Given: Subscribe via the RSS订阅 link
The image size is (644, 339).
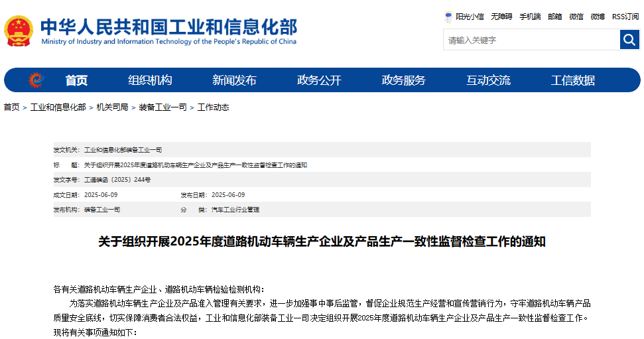Looking at the screenshot, I should 625,17.
